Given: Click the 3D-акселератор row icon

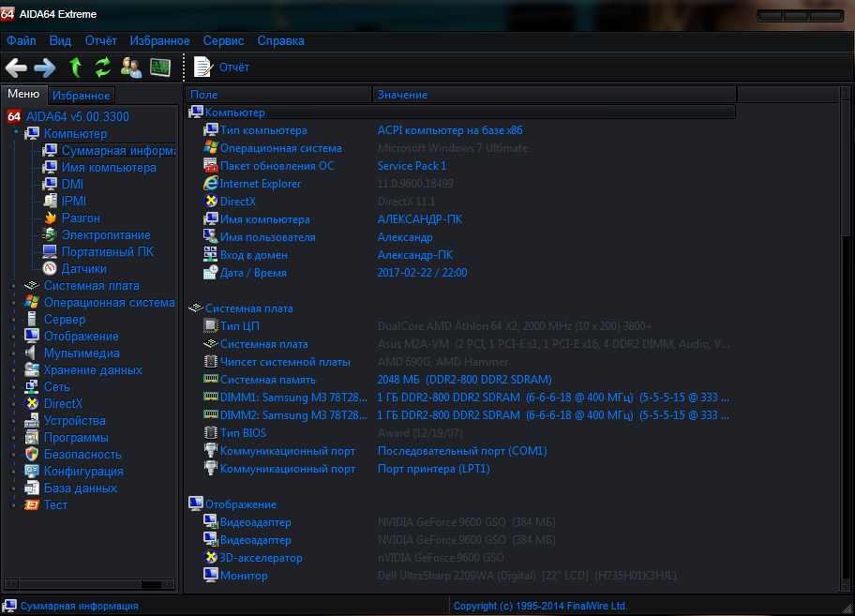Looking at the screenshot, I should [x=211, y=558].
